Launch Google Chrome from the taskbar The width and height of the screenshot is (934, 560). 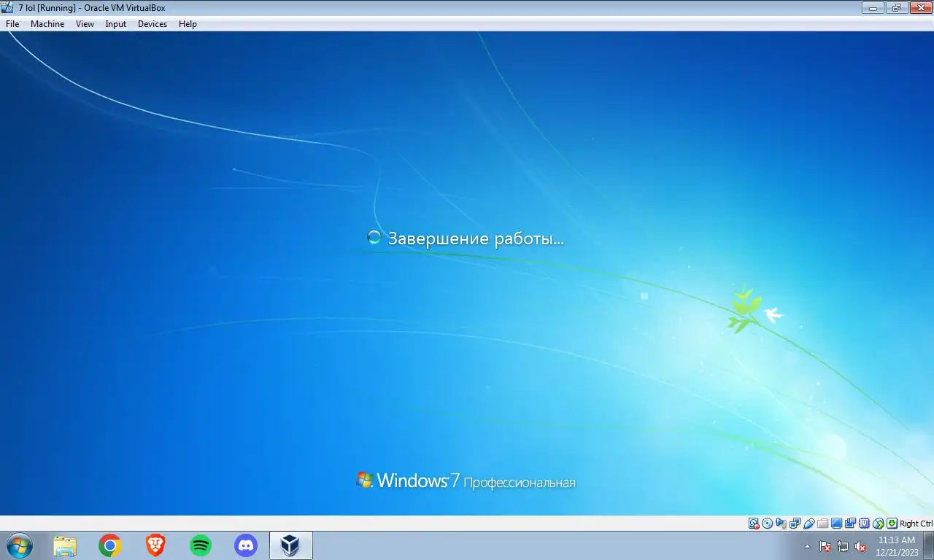pos(110,545)
